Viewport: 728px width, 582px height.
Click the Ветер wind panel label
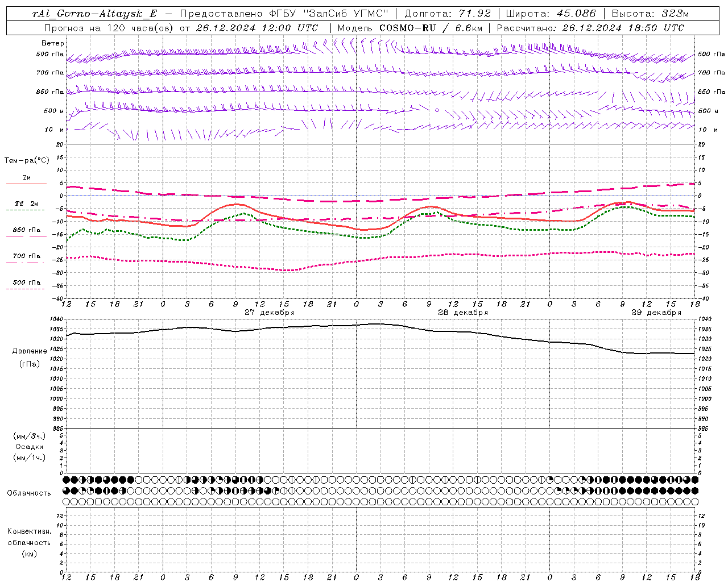click(x=53, y=43)
